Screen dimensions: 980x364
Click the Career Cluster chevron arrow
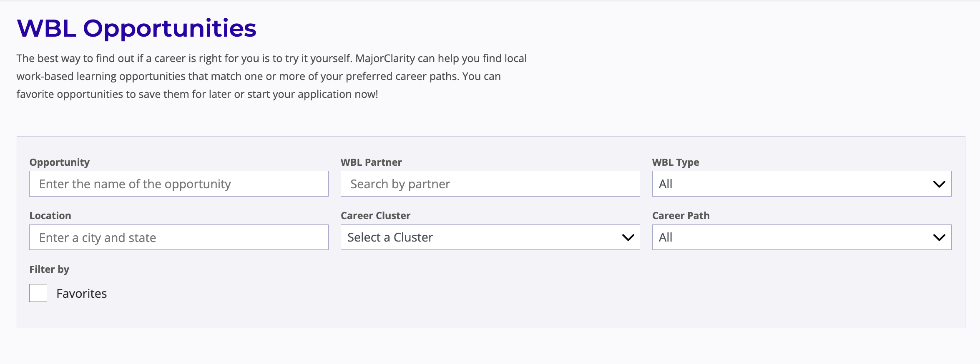pyautogui.click(x=628, y=237)
